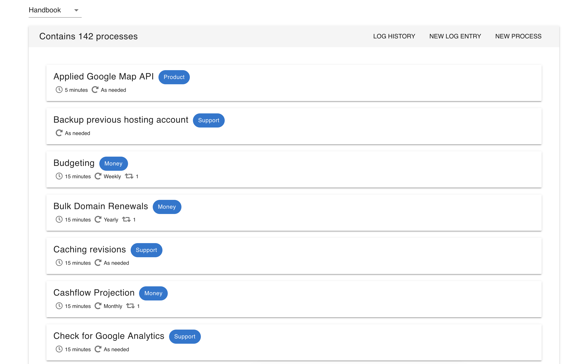Click the clock icon beside 5 minutes
The image size is (588, 364).
[x=59, y=90]
